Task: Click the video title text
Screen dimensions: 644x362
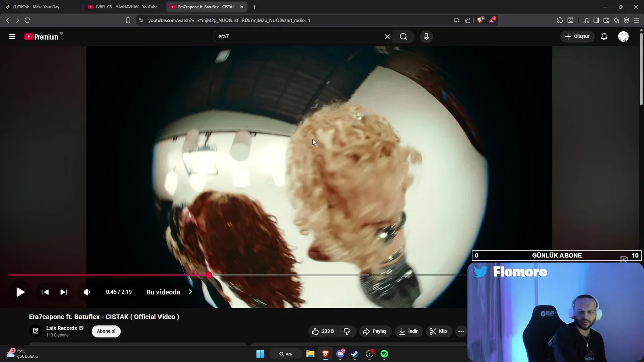Action: point(104,317)
